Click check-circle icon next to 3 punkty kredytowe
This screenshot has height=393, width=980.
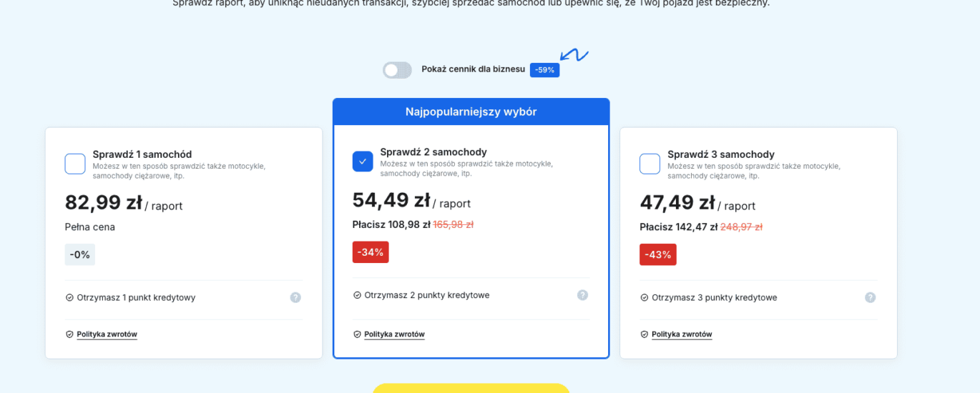coord(645,297)
